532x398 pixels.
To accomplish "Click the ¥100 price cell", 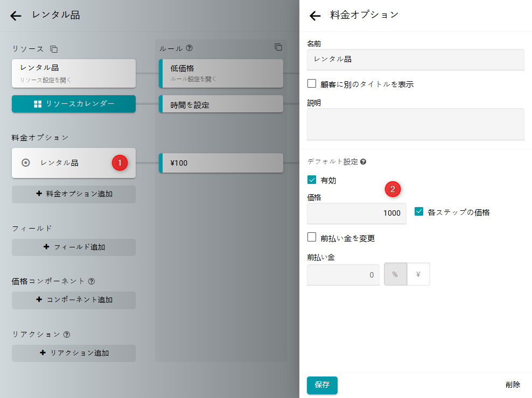I will (x=221, y=163).
